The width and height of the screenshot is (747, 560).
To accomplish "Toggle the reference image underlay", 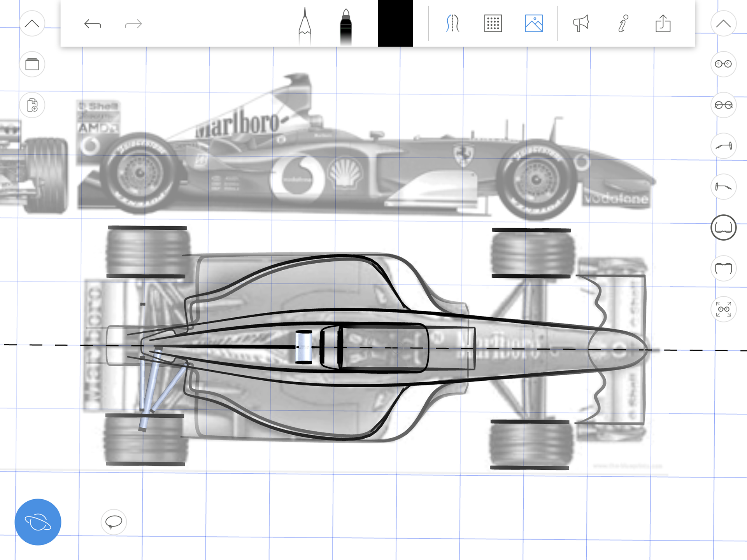I will pyautogui.click(x=534, y=24).
